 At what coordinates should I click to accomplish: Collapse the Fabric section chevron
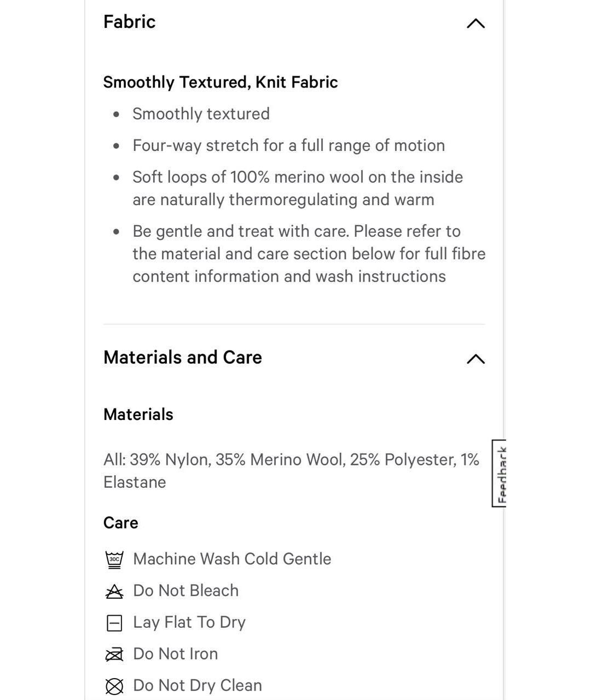click(476, 23)
